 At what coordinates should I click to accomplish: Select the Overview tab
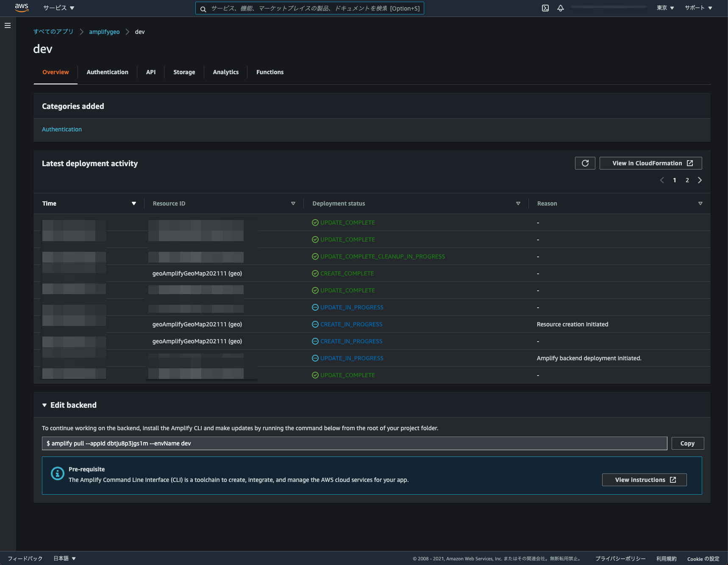(x=56, y=72)
